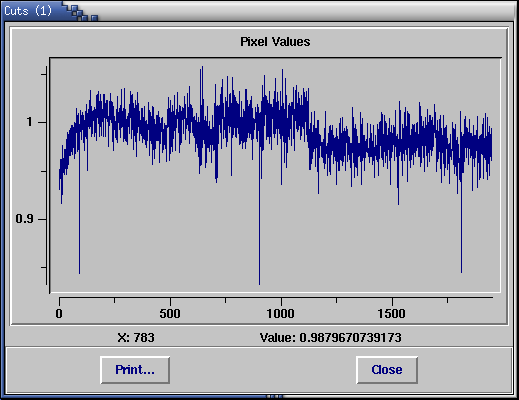
Task: Close the Cuts dialog with Close button
Action: tap(387, 370)
